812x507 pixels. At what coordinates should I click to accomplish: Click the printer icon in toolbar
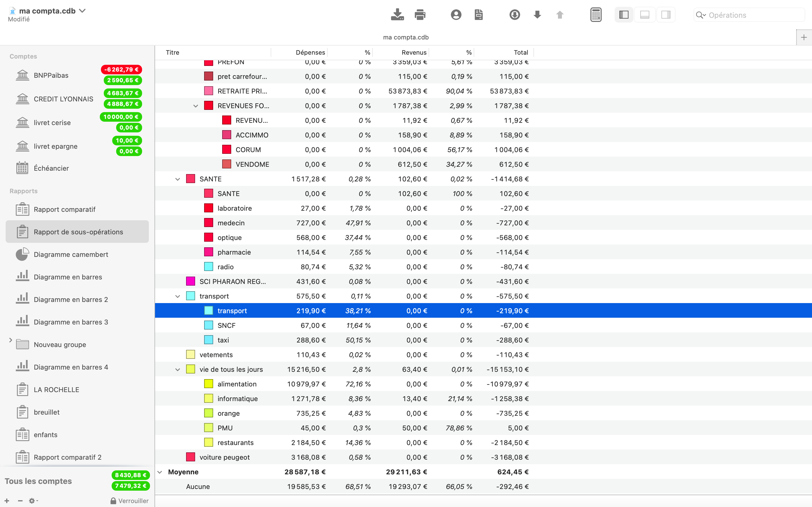[420, 15]
